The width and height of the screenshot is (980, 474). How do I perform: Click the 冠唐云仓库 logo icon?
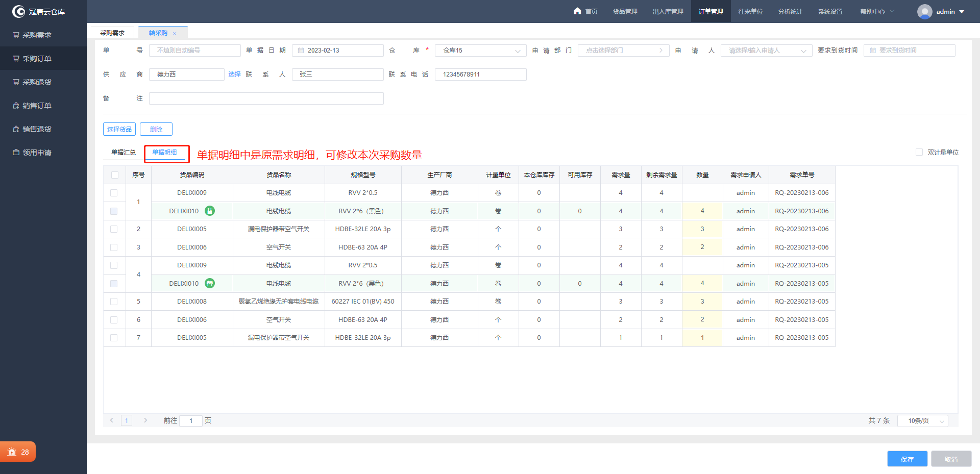(x=18, y=11)
